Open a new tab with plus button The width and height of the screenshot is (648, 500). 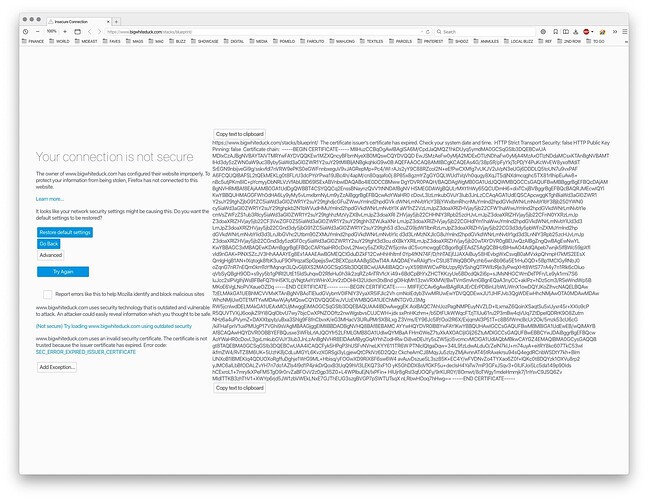[117, 21]
